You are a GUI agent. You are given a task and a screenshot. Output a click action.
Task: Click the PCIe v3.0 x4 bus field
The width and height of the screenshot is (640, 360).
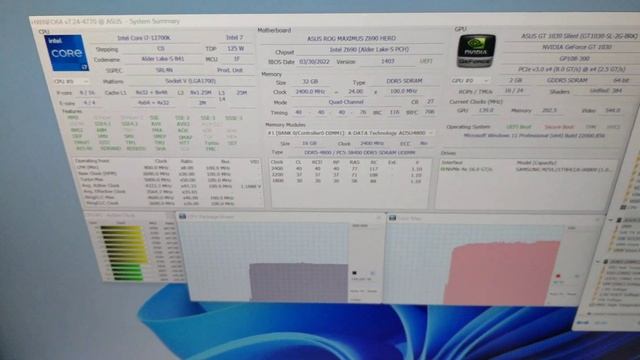[571, 69]
